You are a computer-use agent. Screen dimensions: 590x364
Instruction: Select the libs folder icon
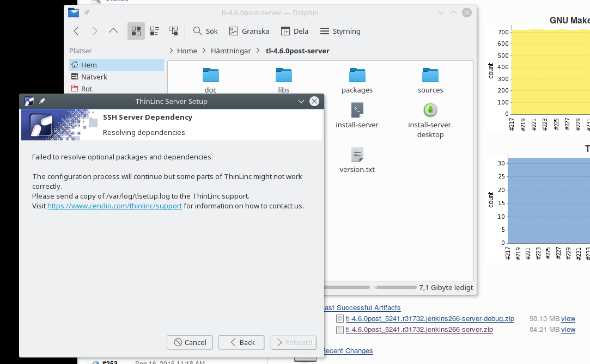coord(284,75)
